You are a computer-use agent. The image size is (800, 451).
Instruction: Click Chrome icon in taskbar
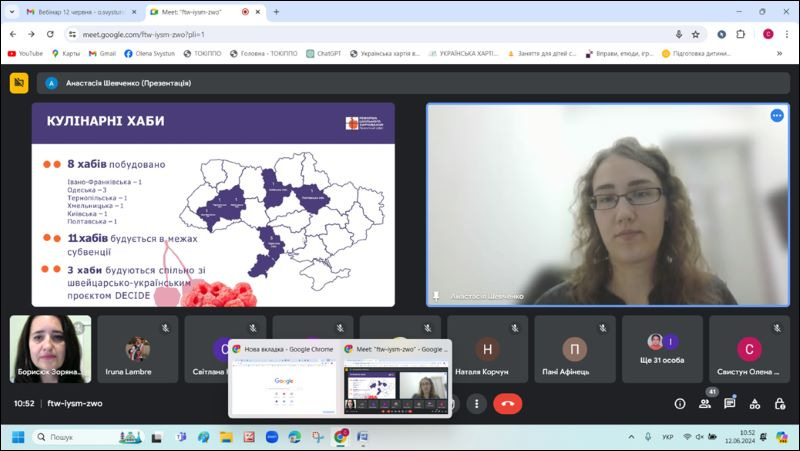[x=340, y=437]
